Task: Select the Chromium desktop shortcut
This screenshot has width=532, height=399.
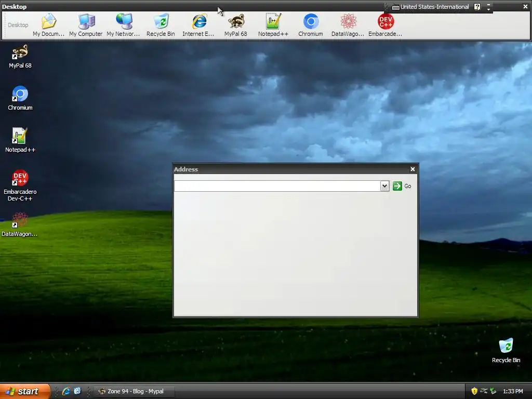Action: point(20,98)
